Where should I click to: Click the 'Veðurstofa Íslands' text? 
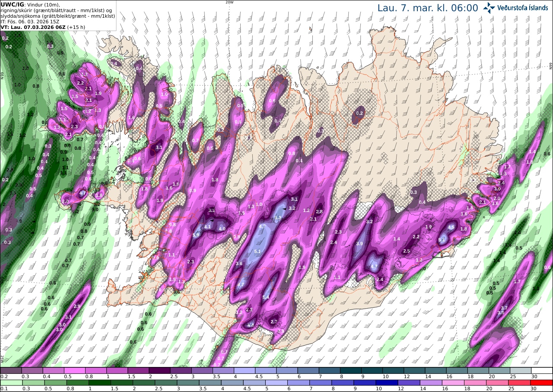(523, 8)
